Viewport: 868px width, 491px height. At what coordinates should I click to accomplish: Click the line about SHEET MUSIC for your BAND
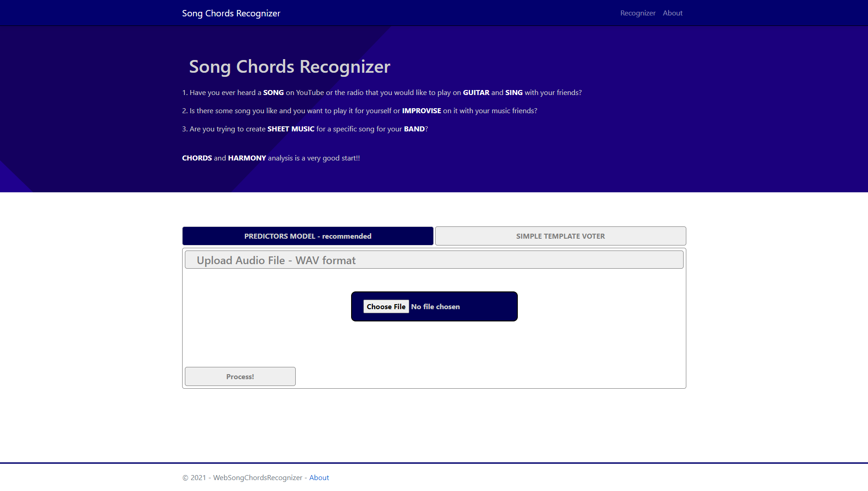click(305, 129)
